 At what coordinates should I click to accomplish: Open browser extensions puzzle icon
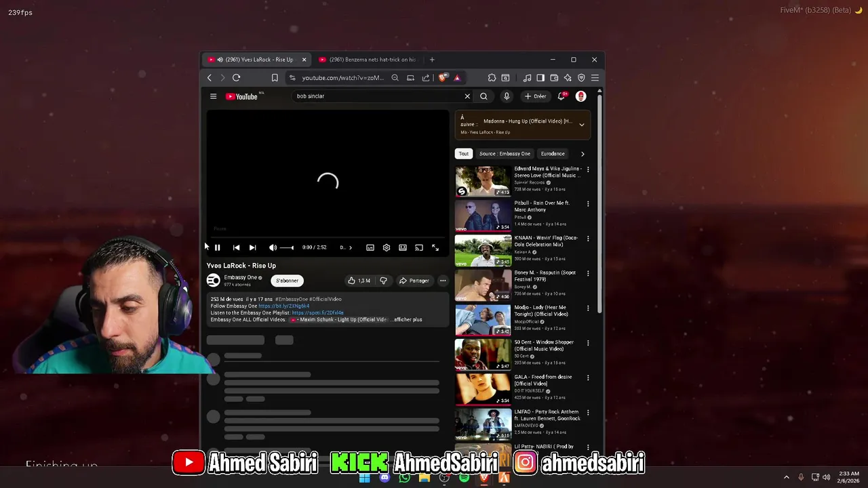tap(492, 78)
